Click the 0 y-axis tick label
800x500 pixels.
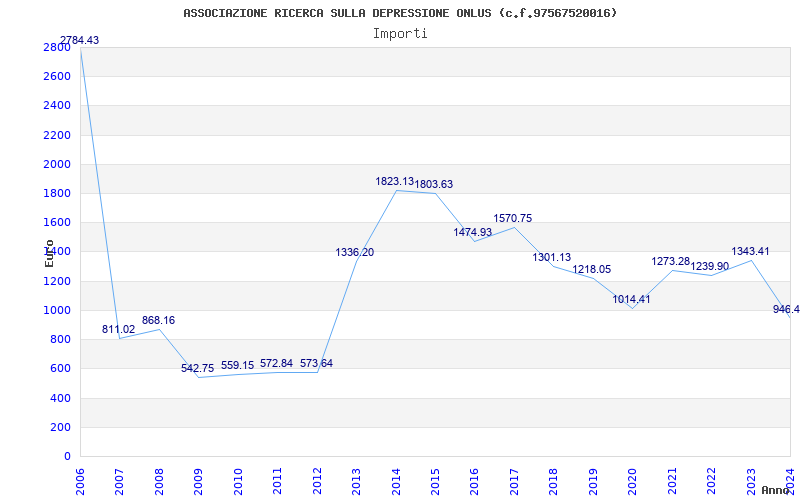67,456
